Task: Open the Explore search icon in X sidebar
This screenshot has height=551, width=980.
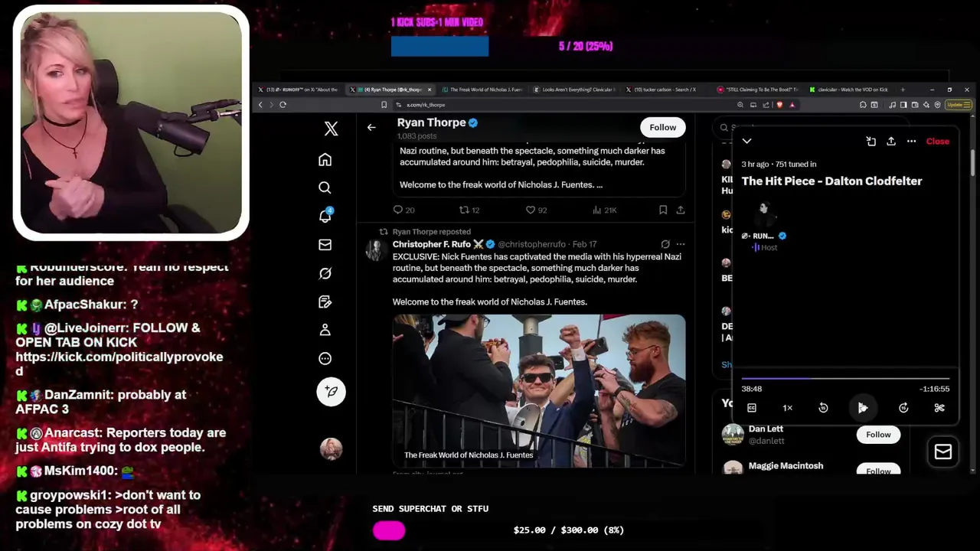Action: [x=325, y=187]
